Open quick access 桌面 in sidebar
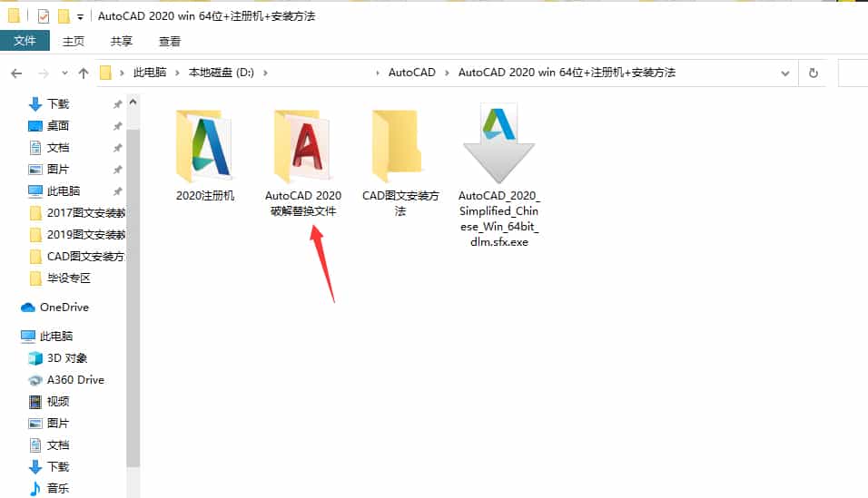 tap(57, 125)
